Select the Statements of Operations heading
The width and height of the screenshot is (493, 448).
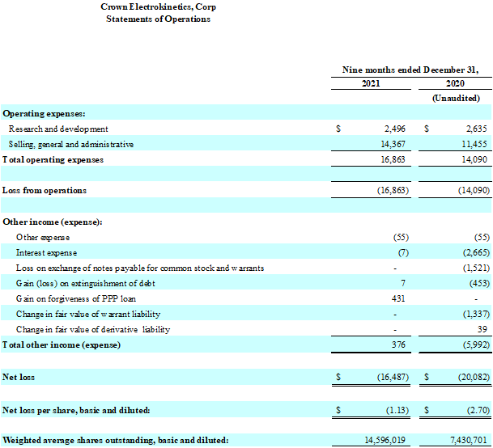pos(158,19)
